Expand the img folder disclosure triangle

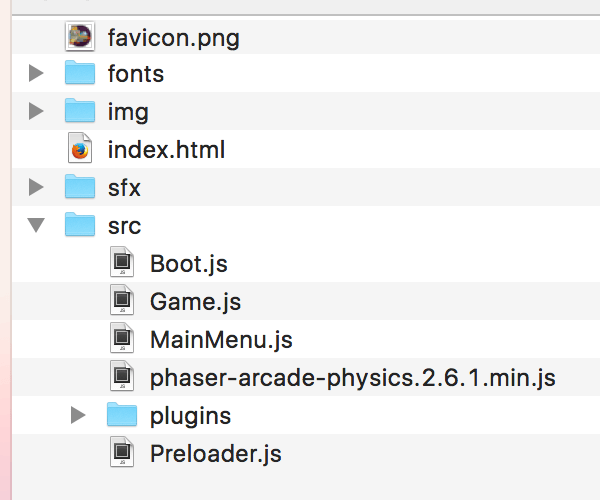(37, 110)
